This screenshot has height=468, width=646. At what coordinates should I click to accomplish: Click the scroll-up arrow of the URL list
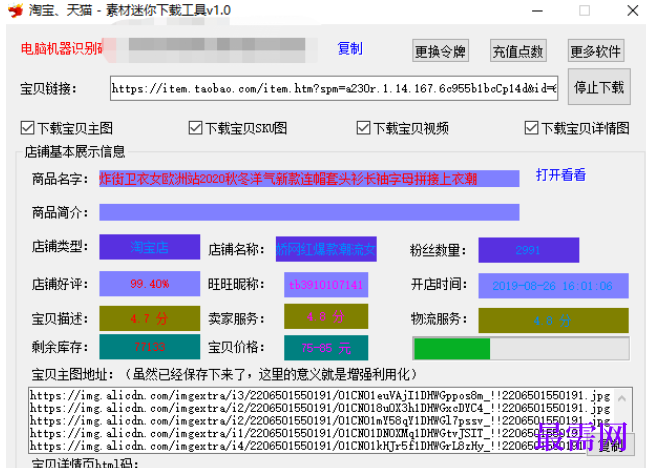[x=622, y=398]
